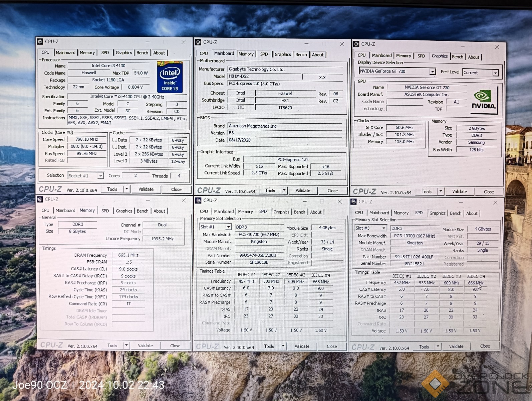
Task: Click the BIOS date '08/17/2020'
Action: point(240,140)
